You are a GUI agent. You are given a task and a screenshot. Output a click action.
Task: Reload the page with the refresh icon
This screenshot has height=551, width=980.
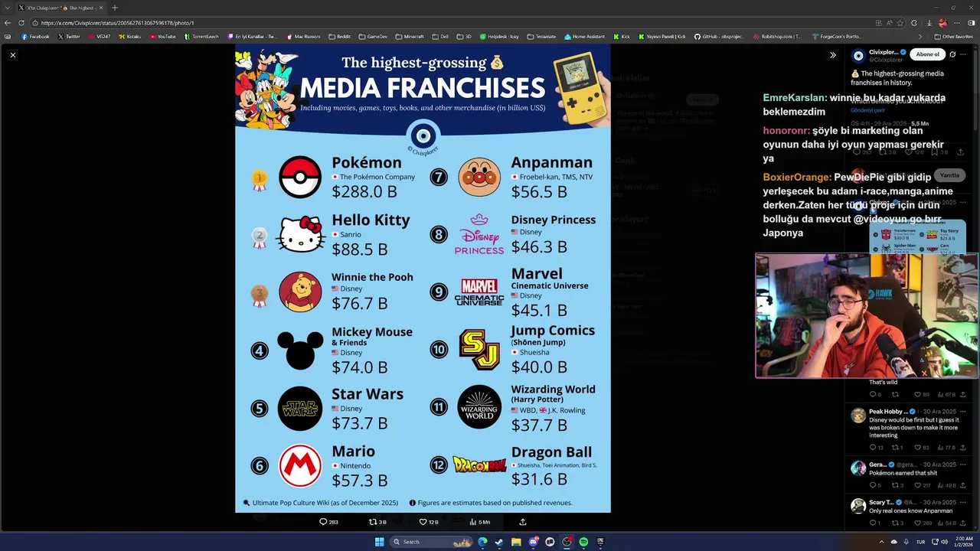[x=21, y=23]
